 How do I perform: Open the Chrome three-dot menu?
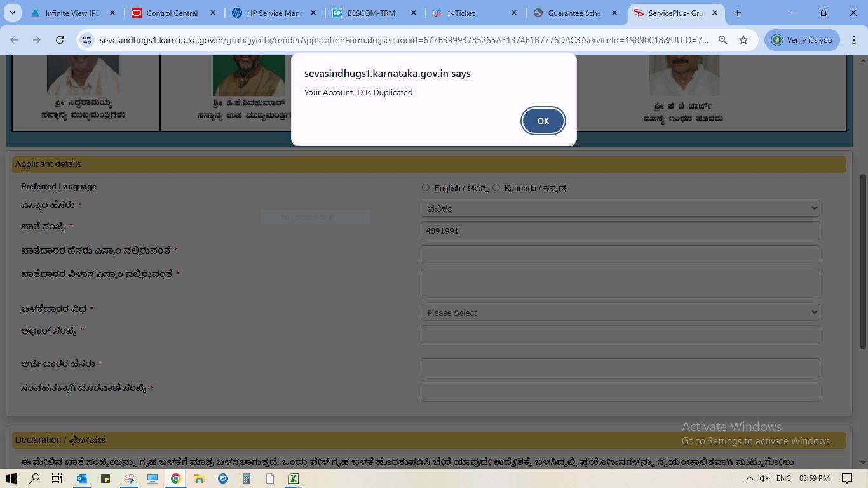coord(854,40)
